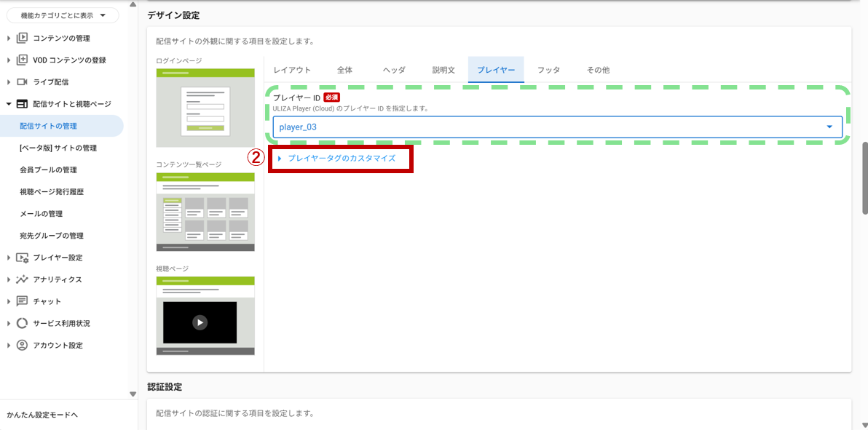Click the main page vertical scrollbar thumb

(x=864, y=178)
